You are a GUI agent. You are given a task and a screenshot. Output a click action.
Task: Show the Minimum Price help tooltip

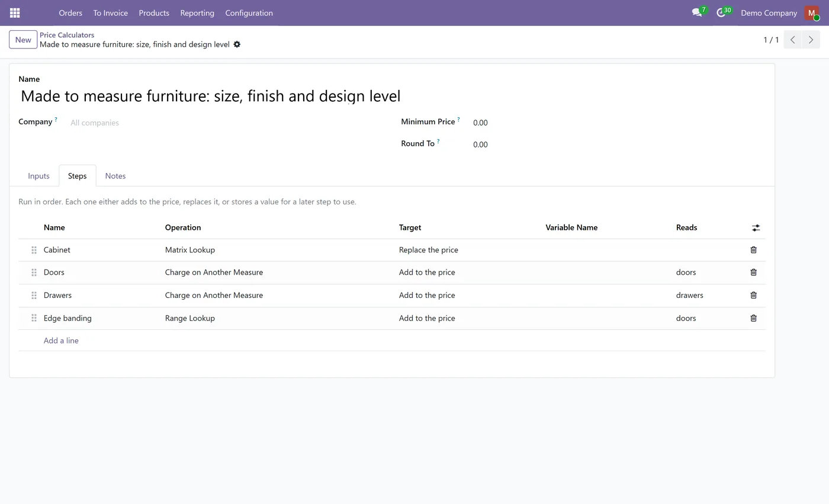click(458, 120)
